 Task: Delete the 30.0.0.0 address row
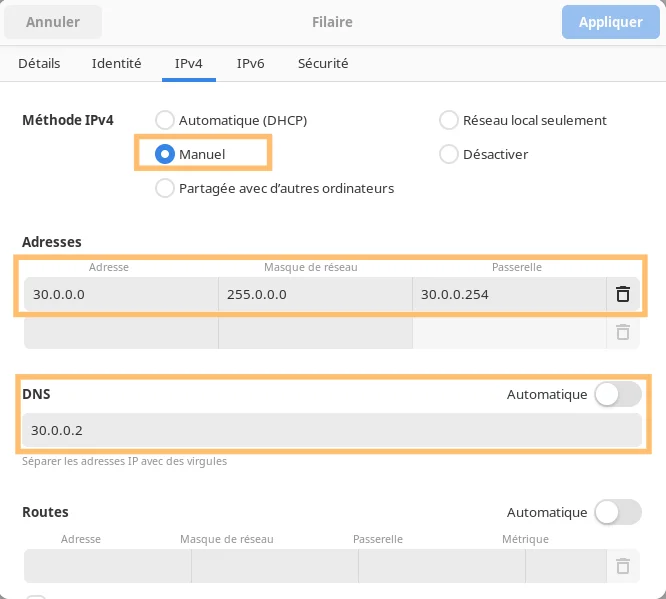click(623, 294)
